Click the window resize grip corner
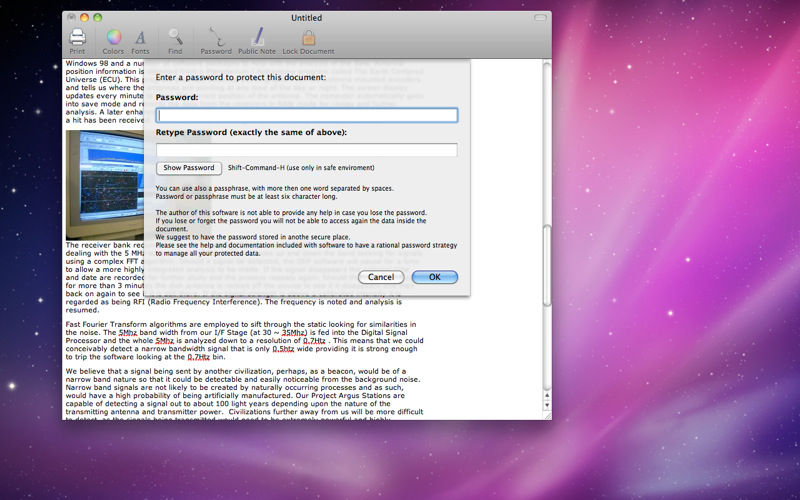 (x=547, y=416)
